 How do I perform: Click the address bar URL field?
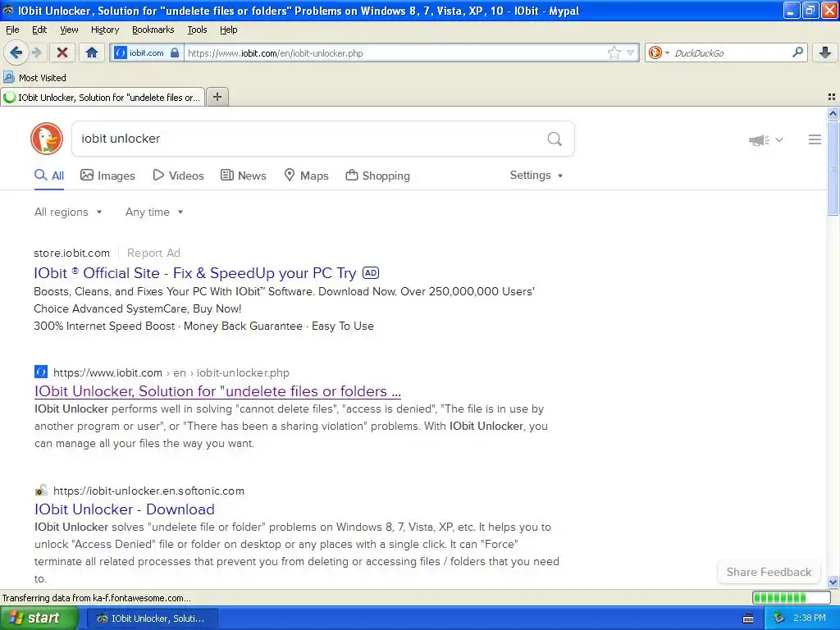point(396,53)
